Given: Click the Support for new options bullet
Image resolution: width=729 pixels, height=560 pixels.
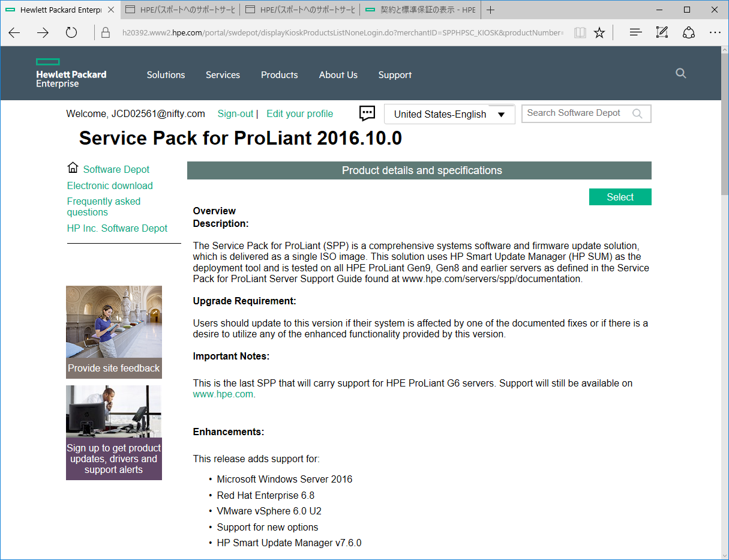Looking at the screenshot, I should (x=268, y=527).
